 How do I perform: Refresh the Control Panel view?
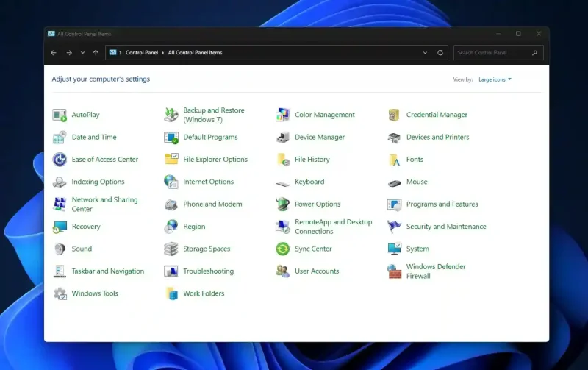pyautogui.click(x=440, y=53)
